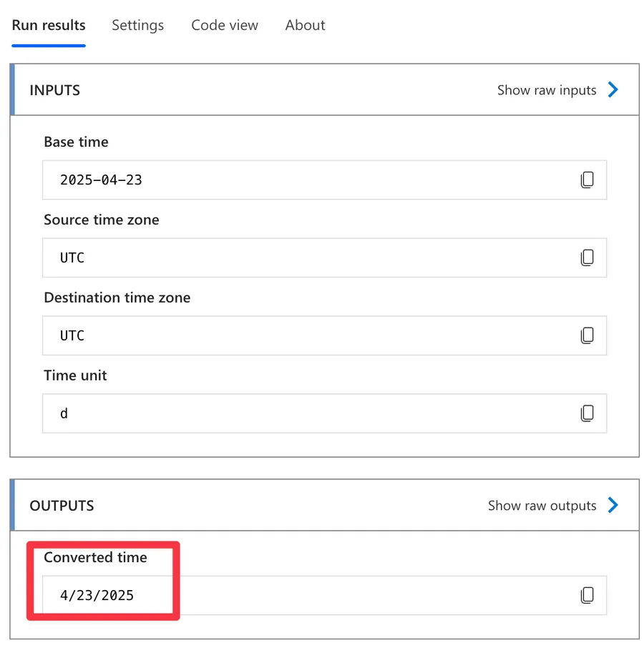Switch to the Run results tab
Image resolution: width=644 pixels, height=648 pixels.
(49, 26)
